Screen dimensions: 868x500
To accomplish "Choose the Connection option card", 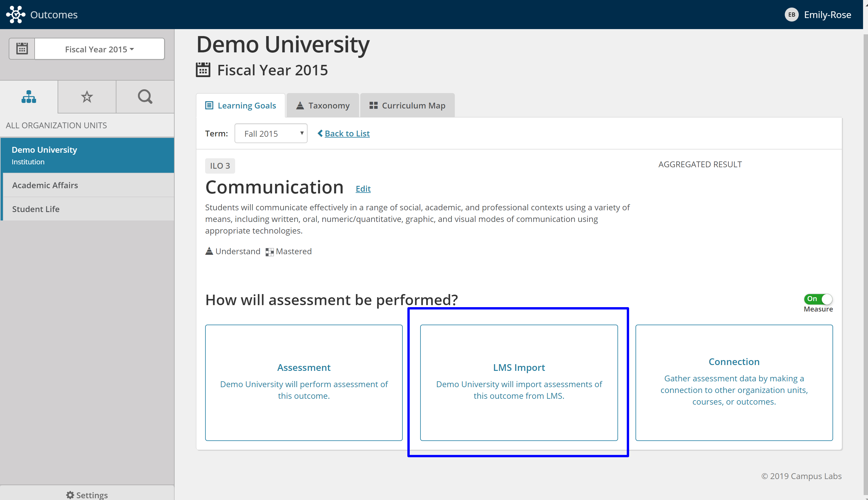I will (734, 382).
